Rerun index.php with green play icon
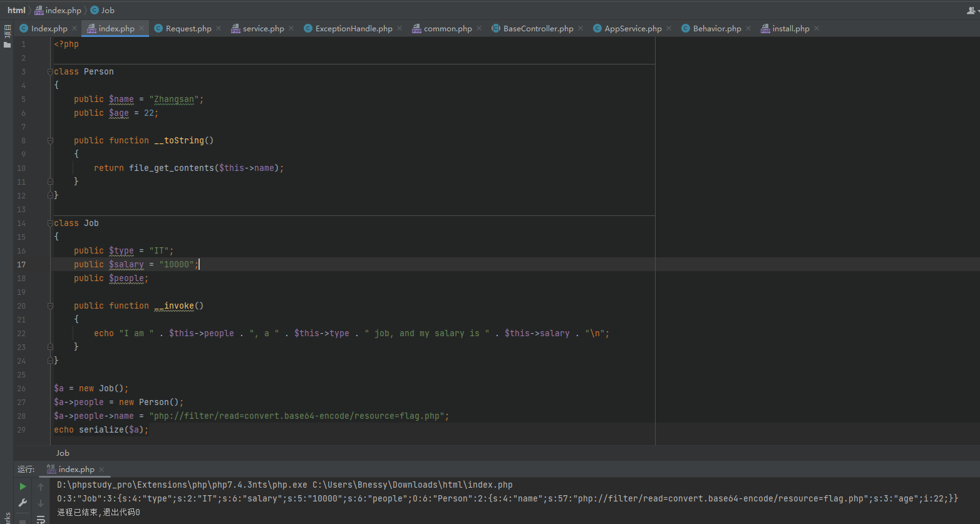This screenshot has height=524, width=980. click(23, 486)
